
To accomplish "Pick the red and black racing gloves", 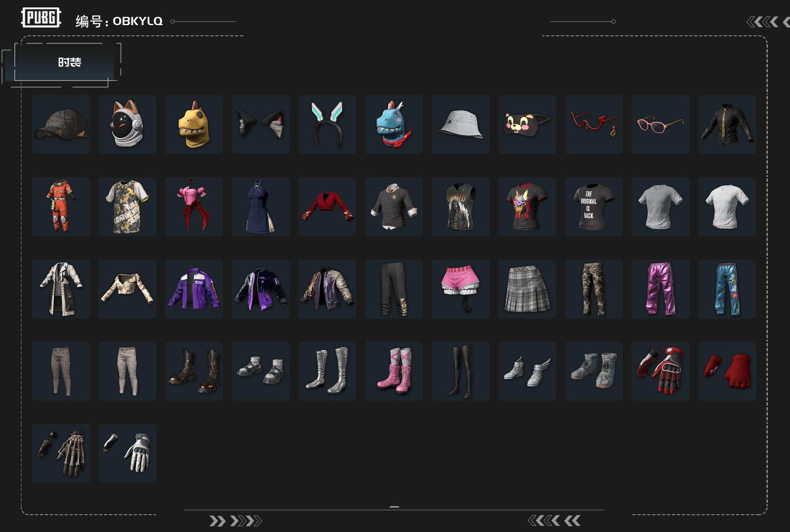I will click(x=660, y=371).
